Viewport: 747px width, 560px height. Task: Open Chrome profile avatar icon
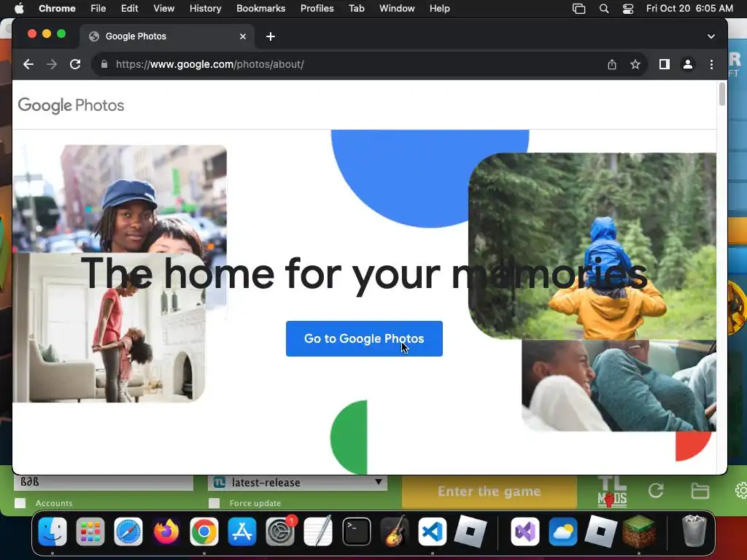point(687,64)
